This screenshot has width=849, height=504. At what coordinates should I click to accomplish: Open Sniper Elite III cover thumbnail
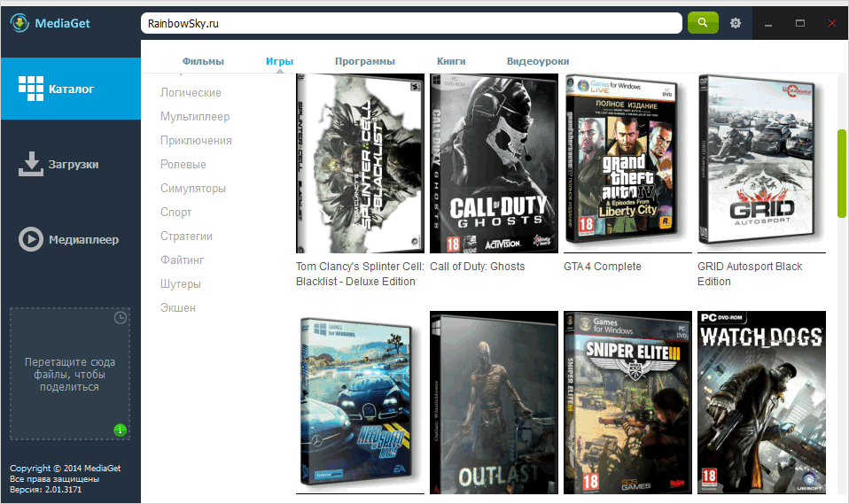627,402
